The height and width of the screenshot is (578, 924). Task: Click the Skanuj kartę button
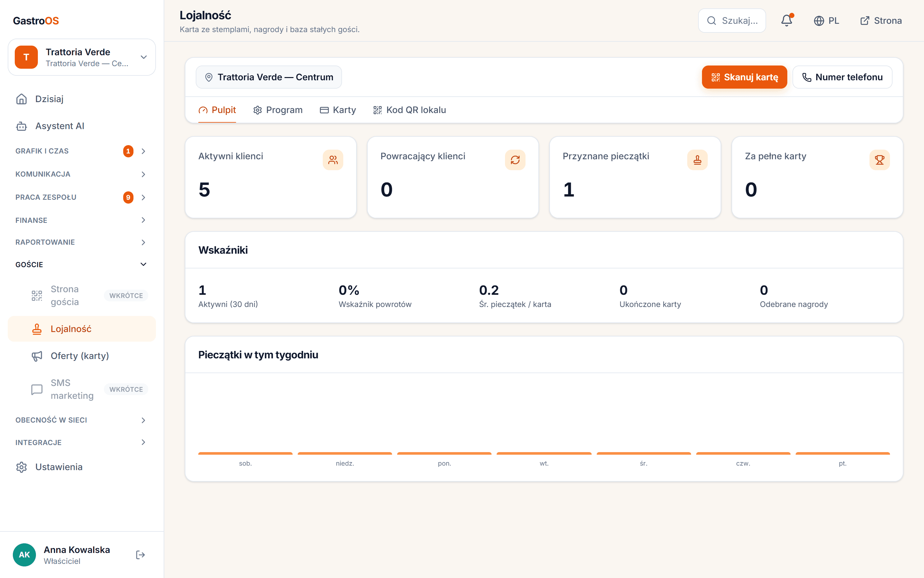pyautogui.click(x=744, y=77)
